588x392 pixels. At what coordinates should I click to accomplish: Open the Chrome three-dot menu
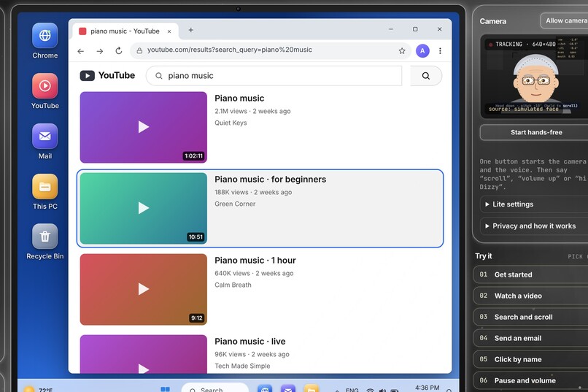pyautogui.click(x=440, y=50)
